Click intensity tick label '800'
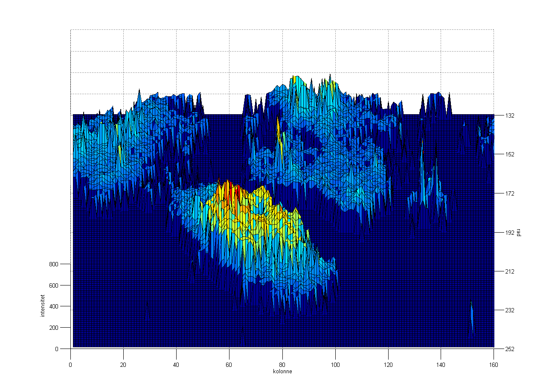Viewport: 546px width, 392px height. [x=53, y=264]
